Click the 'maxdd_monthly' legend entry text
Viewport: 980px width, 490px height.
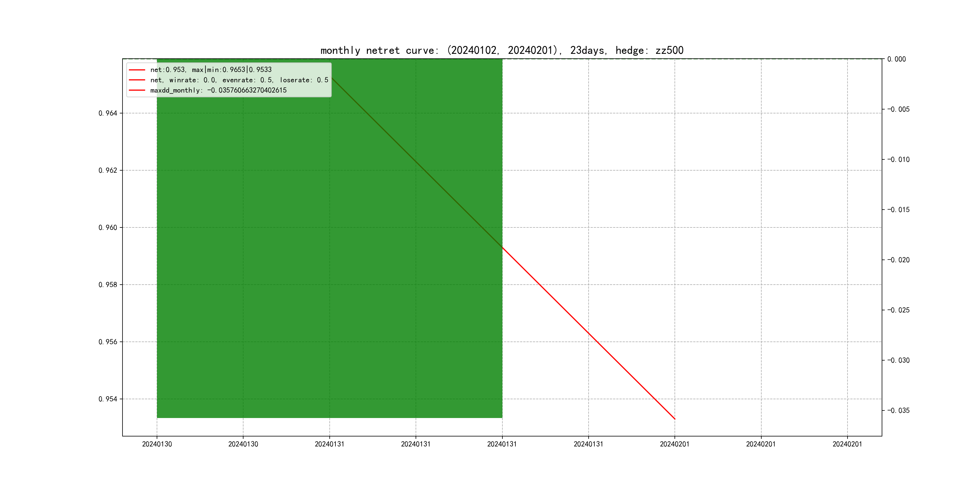(218, 90)
